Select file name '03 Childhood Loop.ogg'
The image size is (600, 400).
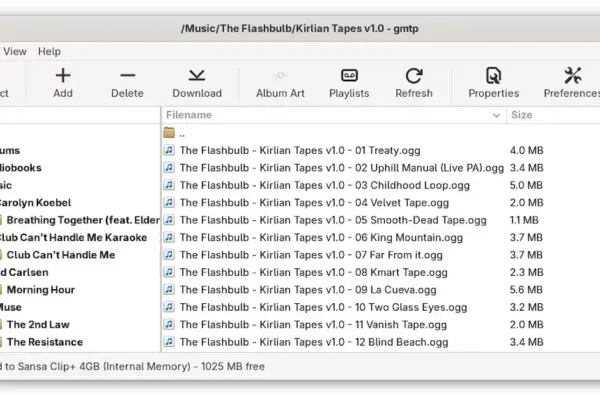[x=324, y=185]
